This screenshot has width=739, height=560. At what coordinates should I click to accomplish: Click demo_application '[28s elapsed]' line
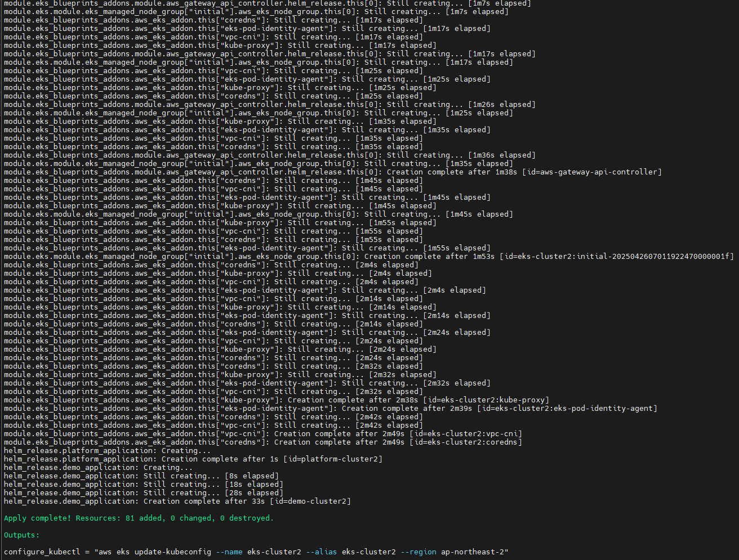tap(144, 492)
